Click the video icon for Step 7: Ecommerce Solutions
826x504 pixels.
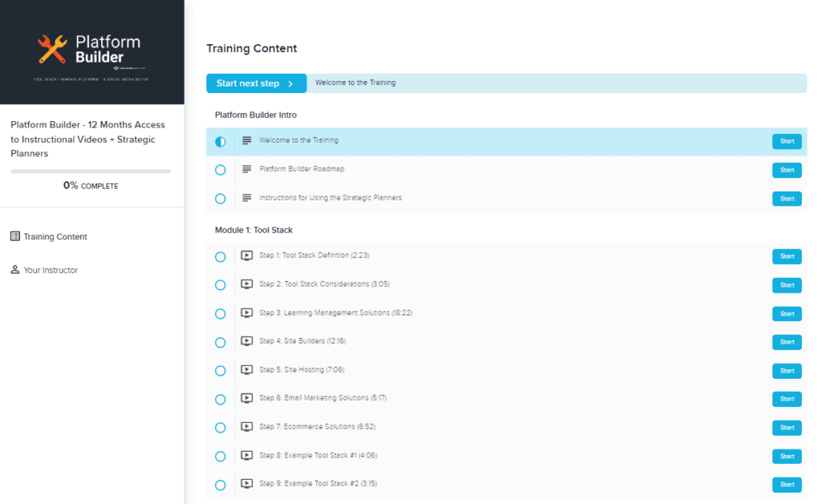(246, 426)
